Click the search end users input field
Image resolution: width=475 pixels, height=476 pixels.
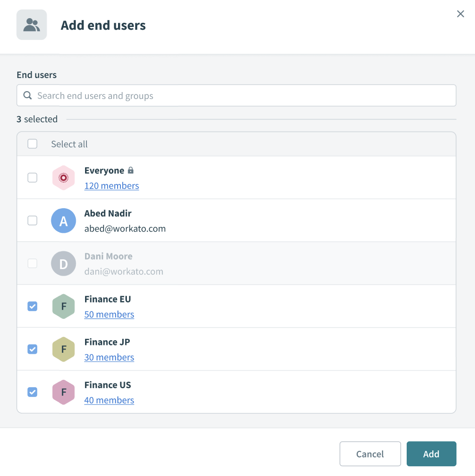point(186,95)
